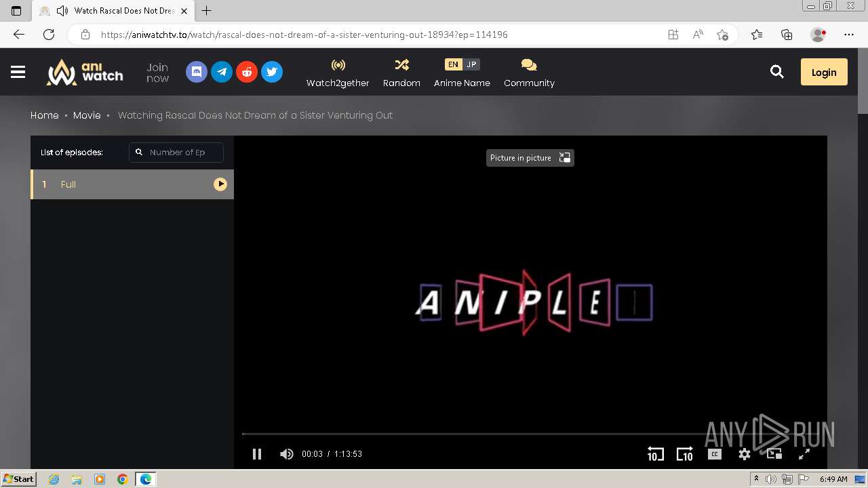Go to a Random anime

point(401,73)
